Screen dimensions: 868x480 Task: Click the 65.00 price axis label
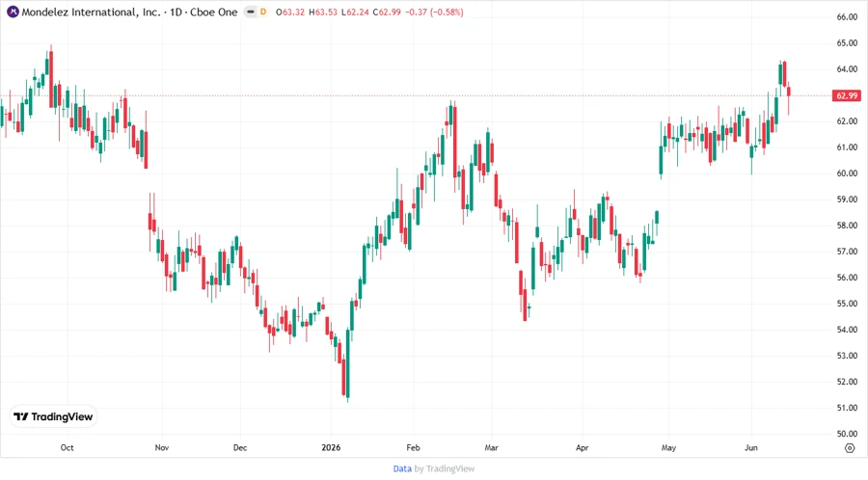847,43
